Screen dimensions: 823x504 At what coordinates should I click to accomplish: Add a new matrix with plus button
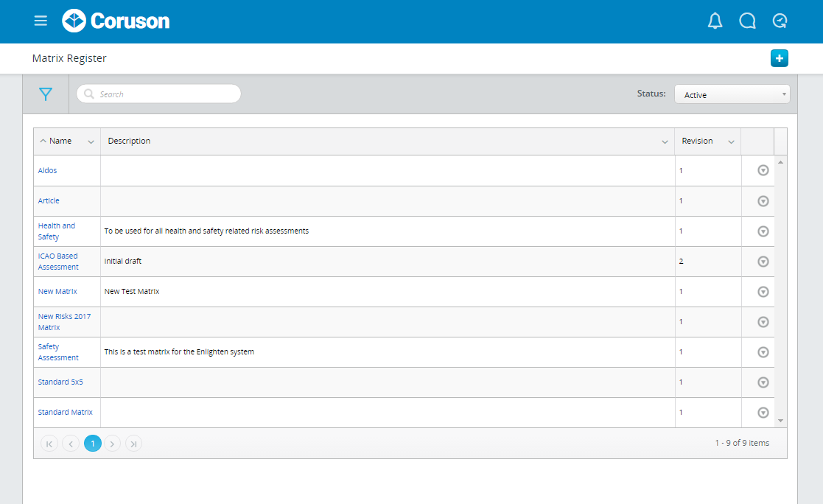click(x=780, y=58)
